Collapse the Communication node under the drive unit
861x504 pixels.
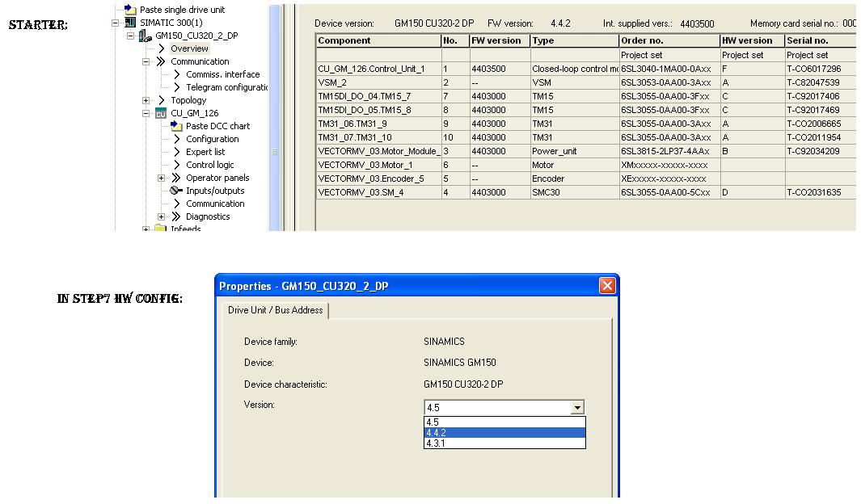(x=146, y=62)
